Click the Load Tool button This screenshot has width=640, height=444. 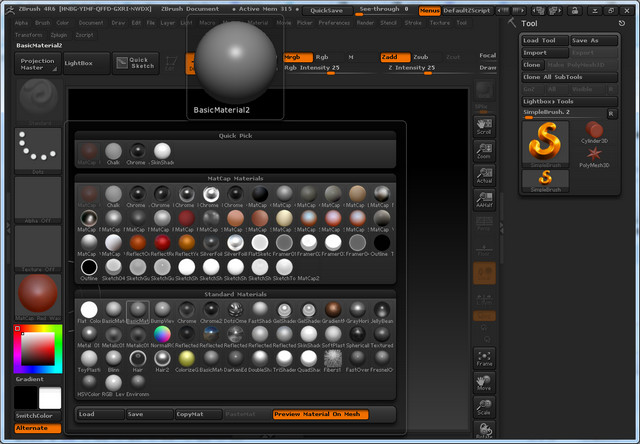[545, 40]
